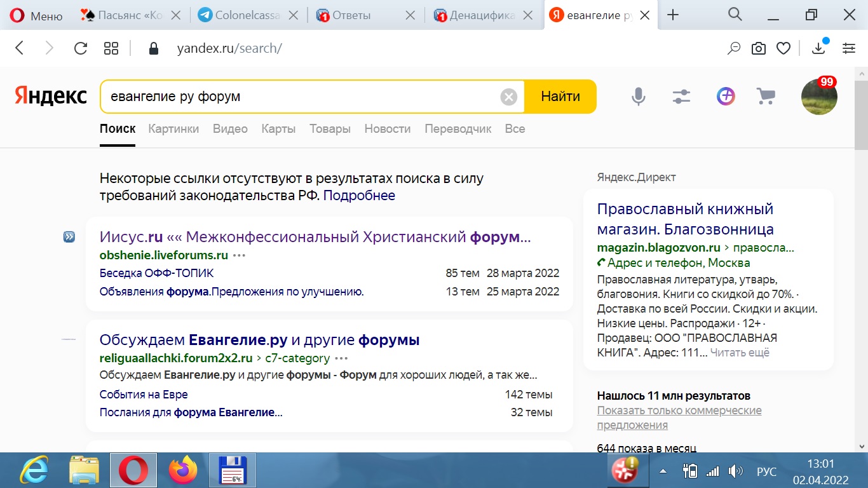
Task: Open the downloads arrow icon
Action: pos(820,48)
